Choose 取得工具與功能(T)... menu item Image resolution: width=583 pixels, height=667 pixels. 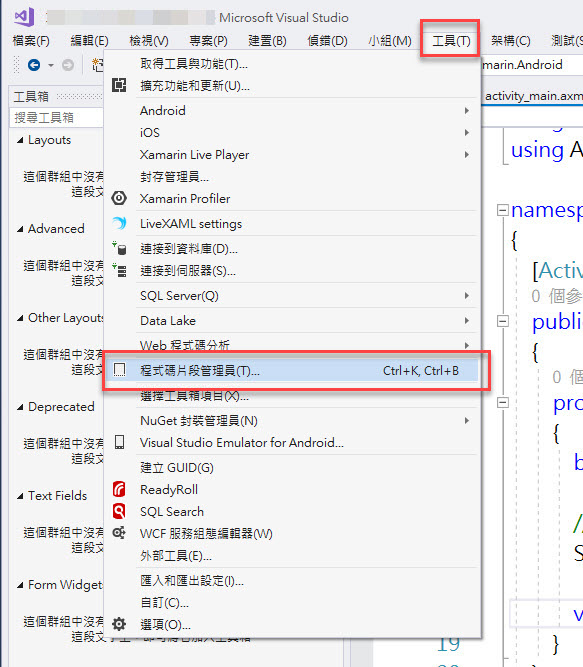(291, 64)
